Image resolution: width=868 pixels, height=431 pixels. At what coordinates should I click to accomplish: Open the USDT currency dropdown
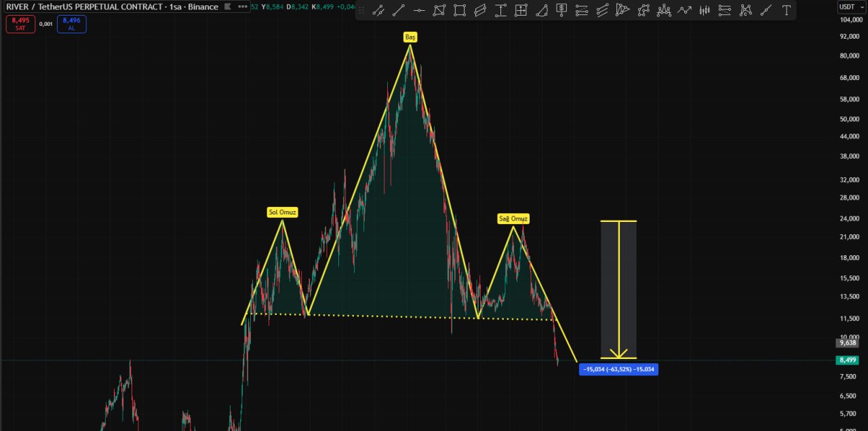tap(847, 7)
